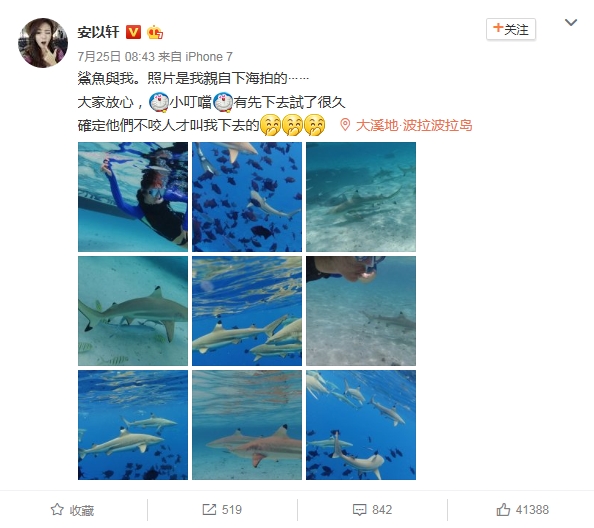Open the bottom-middle pinkish shark photo

(x=247, y=425)
